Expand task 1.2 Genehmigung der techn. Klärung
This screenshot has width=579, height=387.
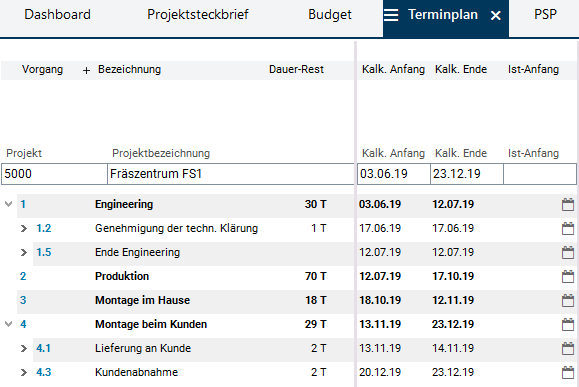(24, 229)
